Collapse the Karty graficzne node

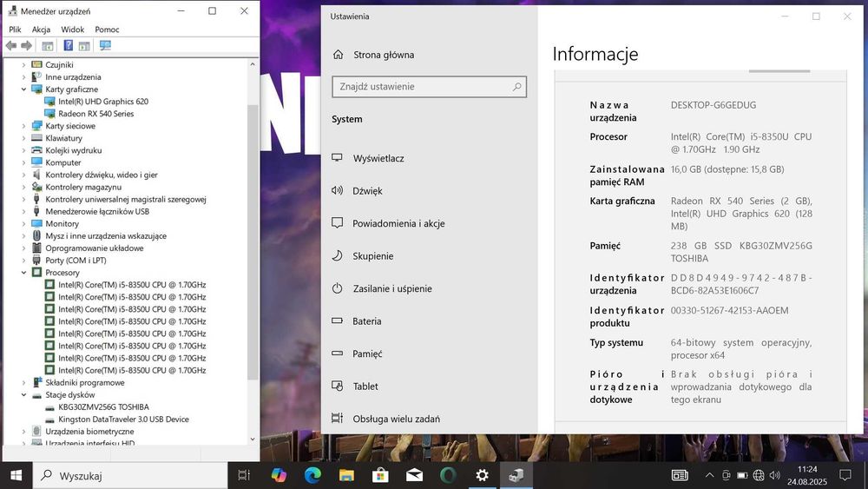tap(24, 89)
